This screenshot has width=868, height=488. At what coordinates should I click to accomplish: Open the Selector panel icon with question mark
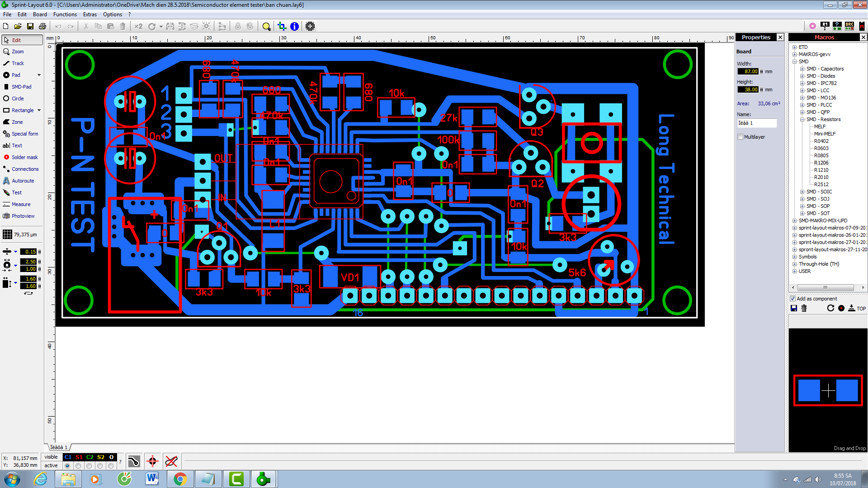click(837, 26)
